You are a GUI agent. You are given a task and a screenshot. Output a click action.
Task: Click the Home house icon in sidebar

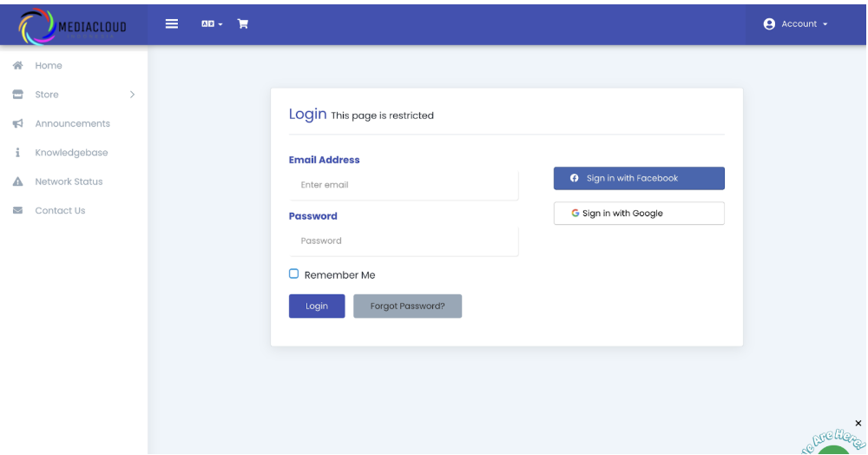point(17,65)
